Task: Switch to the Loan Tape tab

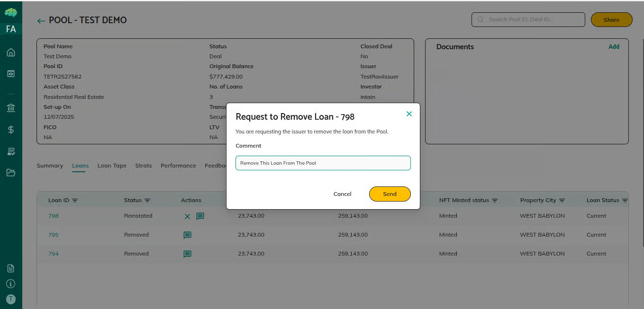Action: 112,166
